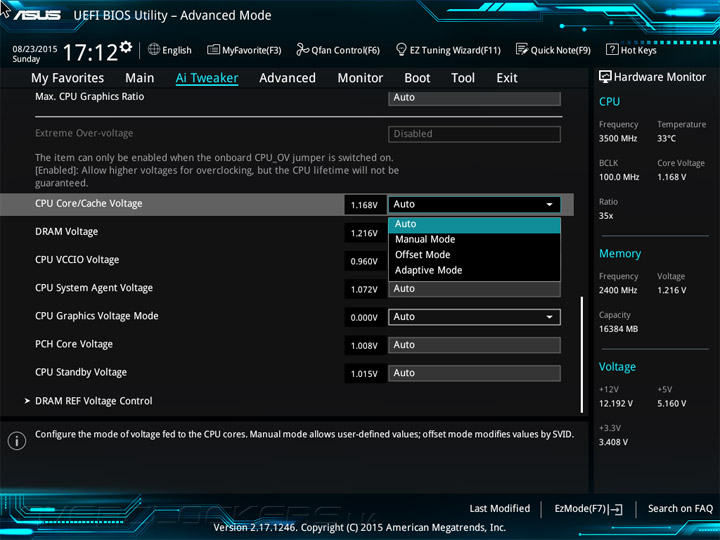Pick the Adaptive Mode option
720x540 pixels.
click(428, 271)
